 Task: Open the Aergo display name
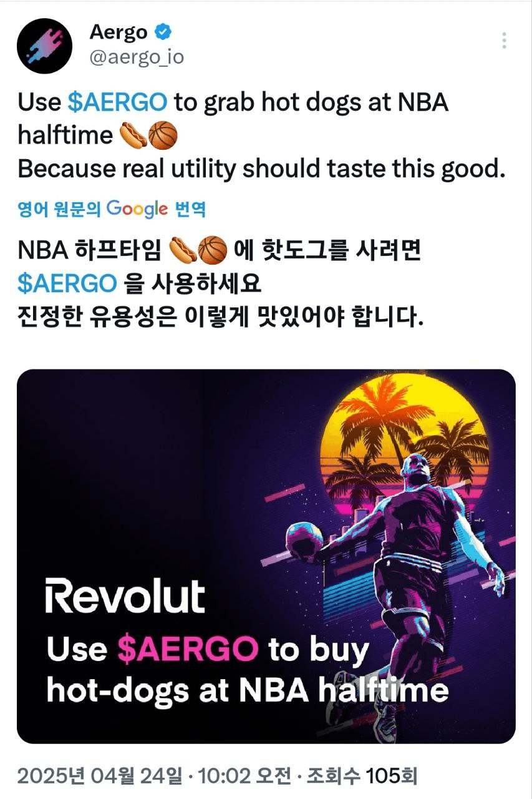119,31
